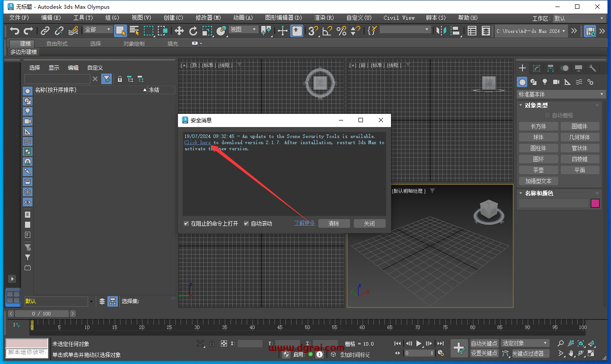Open the '选定对象' key filter dropdown

[x=525, y=343]
